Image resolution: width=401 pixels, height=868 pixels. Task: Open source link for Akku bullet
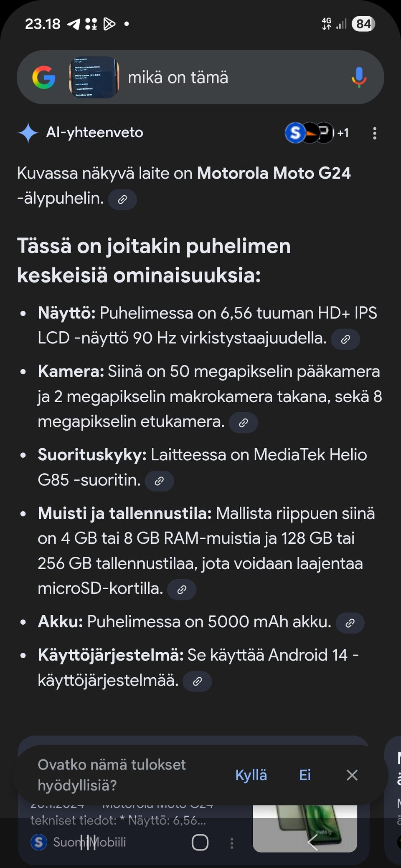click(x=350, y=623)
